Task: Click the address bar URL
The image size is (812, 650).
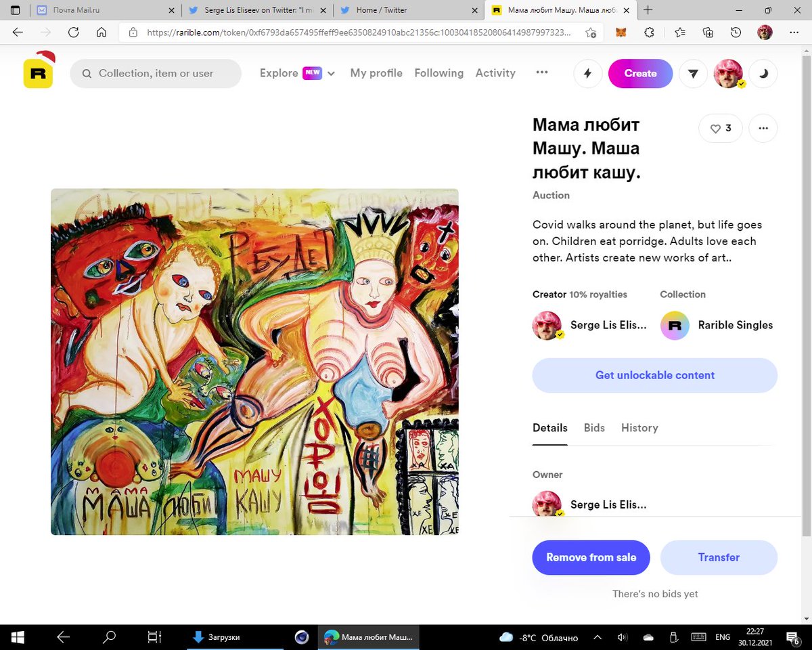Action: pos(359,32)
